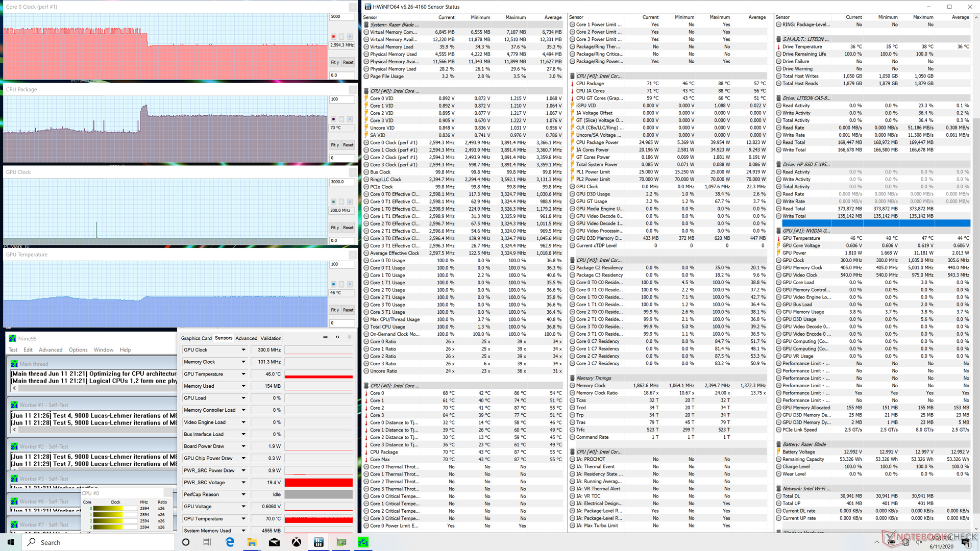Switch to the Validation tab in GPU-Z
This screenshot has height=551, width=980.
pyautogui.click(x=271, y=338)
